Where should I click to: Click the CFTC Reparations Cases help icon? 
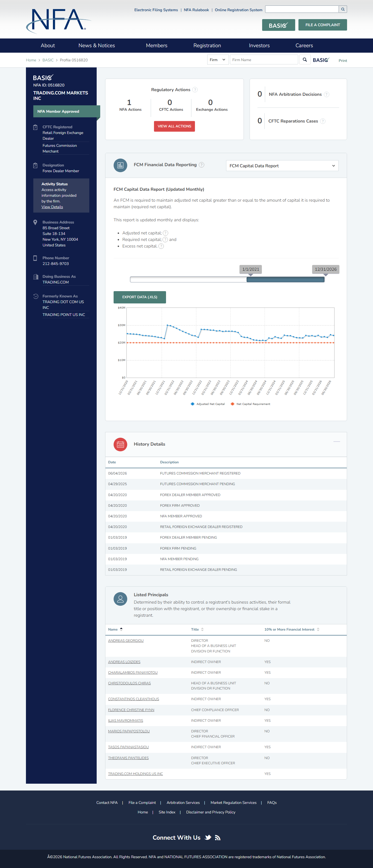point(323,121)
